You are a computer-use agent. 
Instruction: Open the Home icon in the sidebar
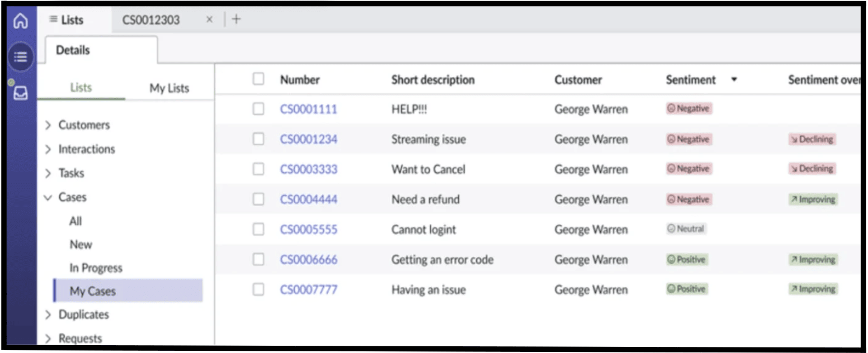click(x=20, y=20)
